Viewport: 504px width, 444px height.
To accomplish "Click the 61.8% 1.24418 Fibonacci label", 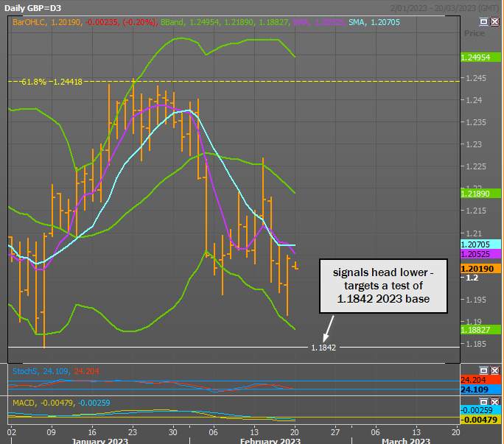I will 52,82.
